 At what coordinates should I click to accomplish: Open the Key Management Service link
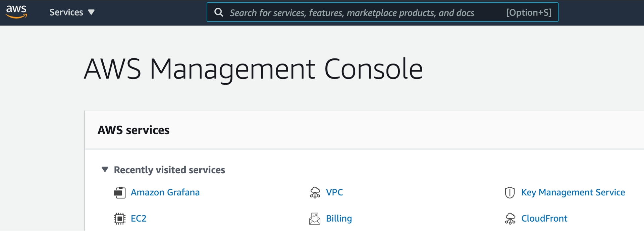point(573,192)
